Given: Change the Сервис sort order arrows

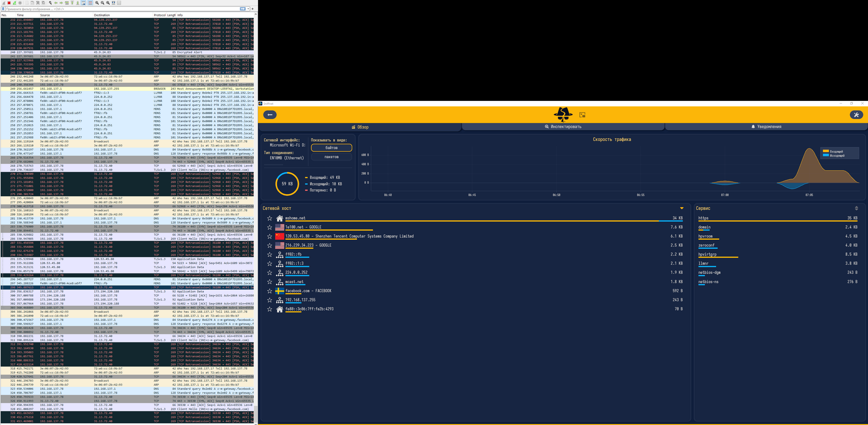Looking at the screenshot, I should click(856, 208).
